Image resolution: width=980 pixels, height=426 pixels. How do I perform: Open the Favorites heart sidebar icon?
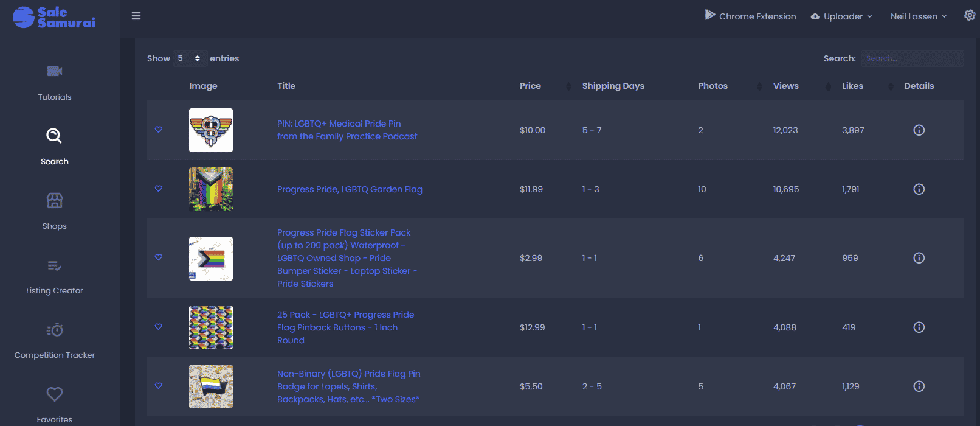(55, 394)
